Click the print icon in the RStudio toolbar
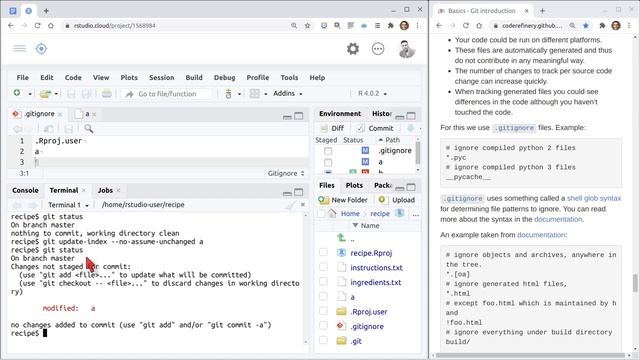 click(107, 94)
